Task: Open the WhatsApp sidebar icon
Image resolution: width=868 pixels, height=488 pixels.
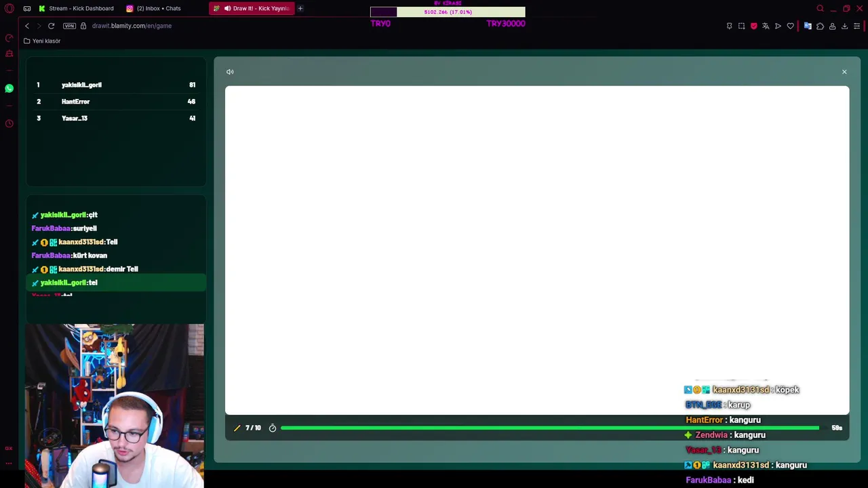Action: (9, 88)
